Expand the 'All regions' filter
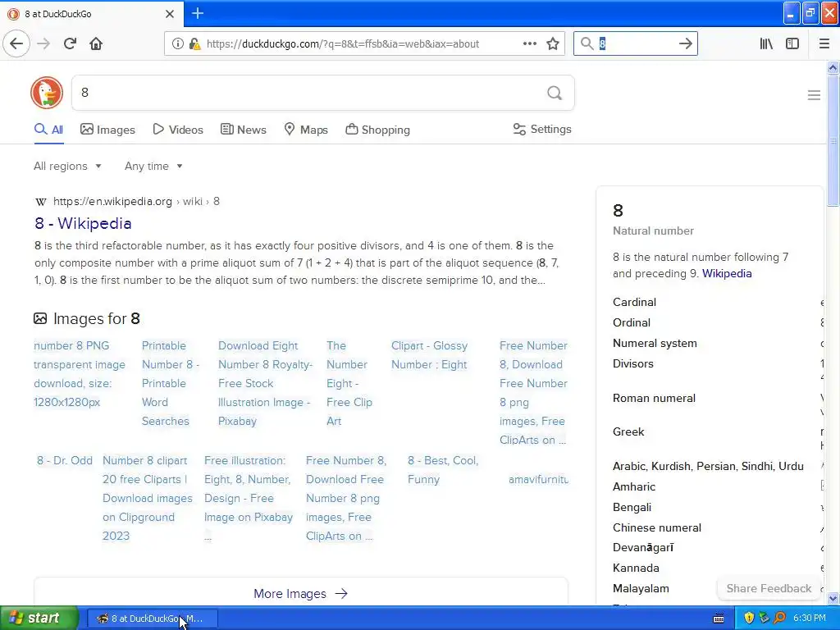This screenshot has width=840, height=630. 67,166
